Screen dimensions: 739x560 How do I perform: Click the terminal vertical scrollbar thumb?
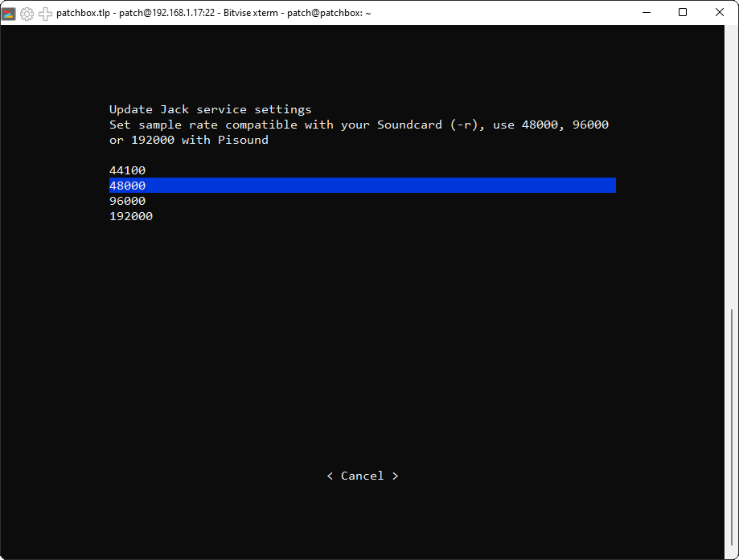[x=732, y=427]
